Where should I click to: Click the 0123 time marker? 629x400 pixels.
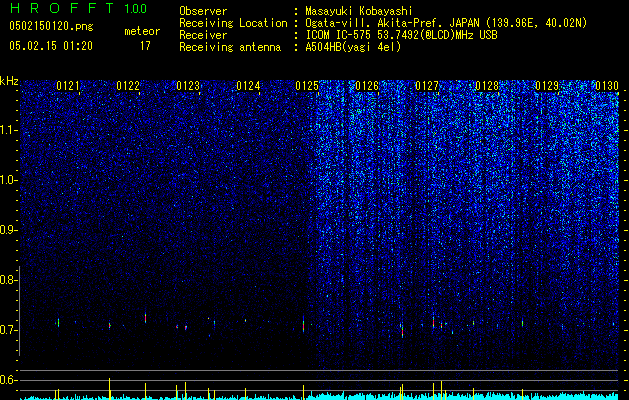point(188,86)
